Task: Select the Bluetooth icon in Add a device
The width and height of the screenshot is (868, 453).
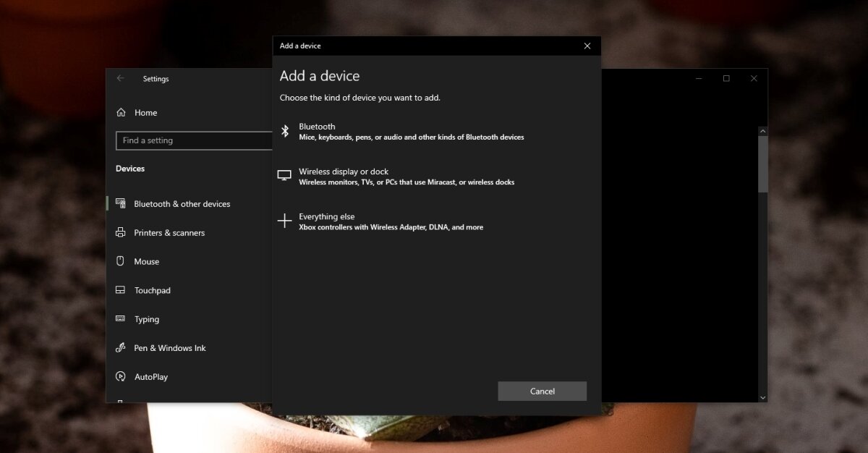Action: (x=284, y=131)
